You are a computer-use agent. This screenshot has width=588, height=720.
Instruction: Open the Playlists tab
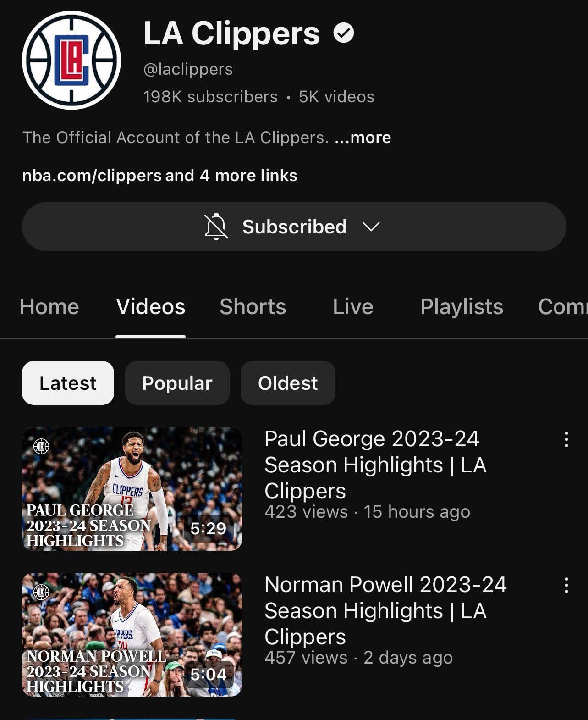462,306
